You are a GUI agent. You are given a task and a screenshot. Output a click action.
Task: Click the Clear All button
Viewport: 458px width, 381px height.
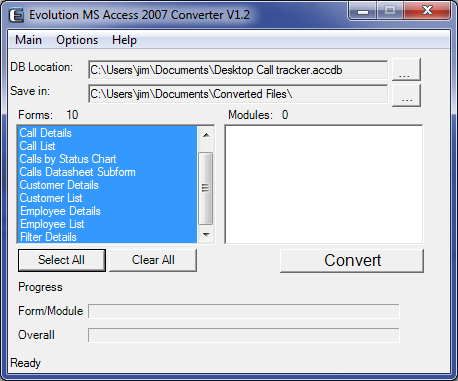153,260
